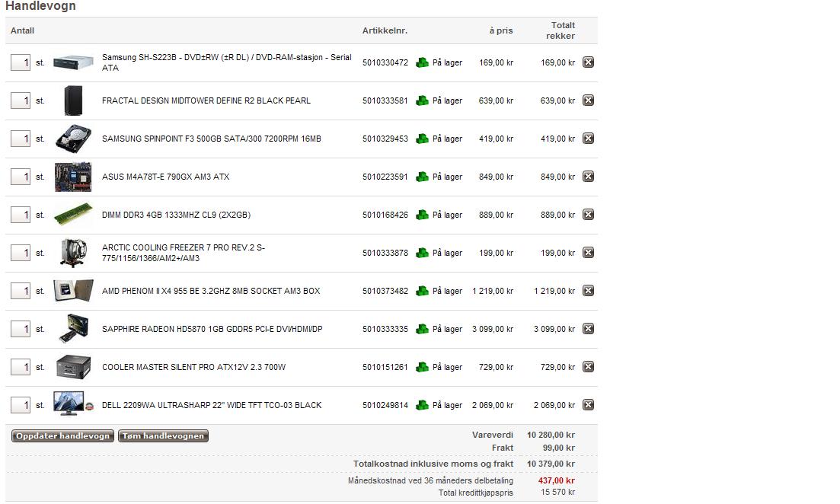Edit quantity field for Dell 2209WA monitor
This screenshot has width=840, height=504.
21,405
